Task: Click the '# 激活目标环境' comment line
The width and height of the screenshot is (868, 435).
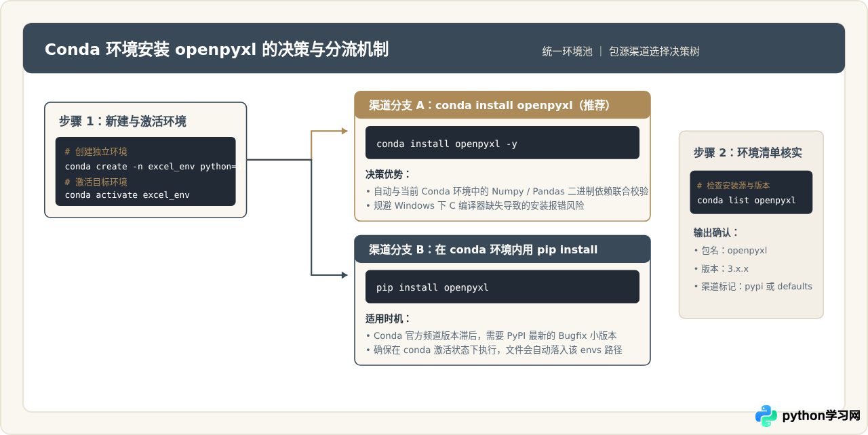Action: (x=96, y=182)
